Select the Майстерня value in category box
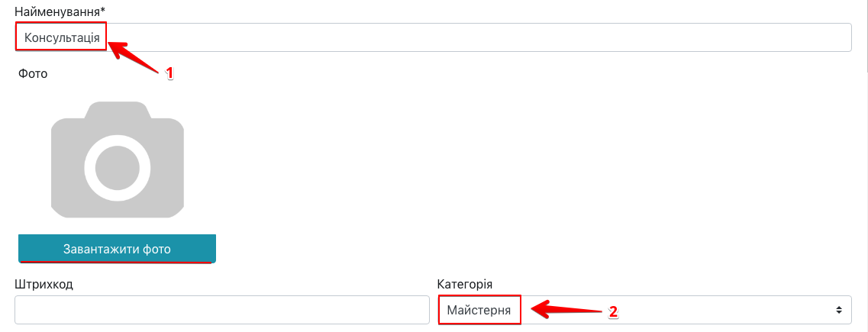868x332 pixels. point(479,310)
